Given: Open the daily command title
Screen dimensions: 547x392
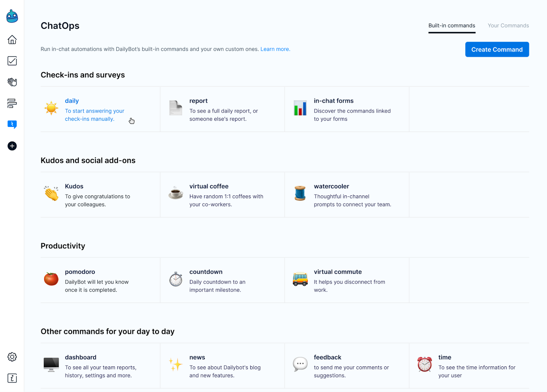Looking at the screenshot, I should click(x=72, y=101).
